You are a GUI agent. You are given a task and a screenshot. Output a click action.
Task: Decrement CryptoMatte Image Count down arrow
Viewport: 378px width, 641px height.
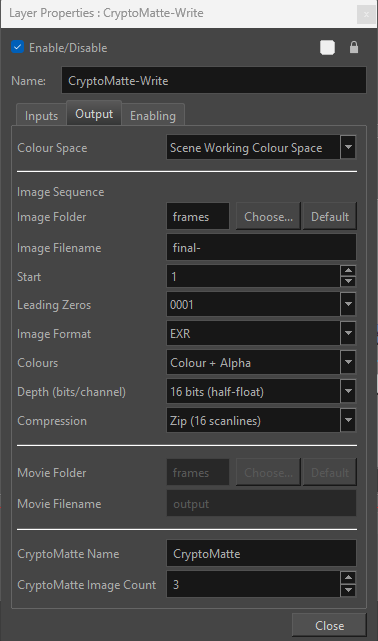tap(348, 589)
